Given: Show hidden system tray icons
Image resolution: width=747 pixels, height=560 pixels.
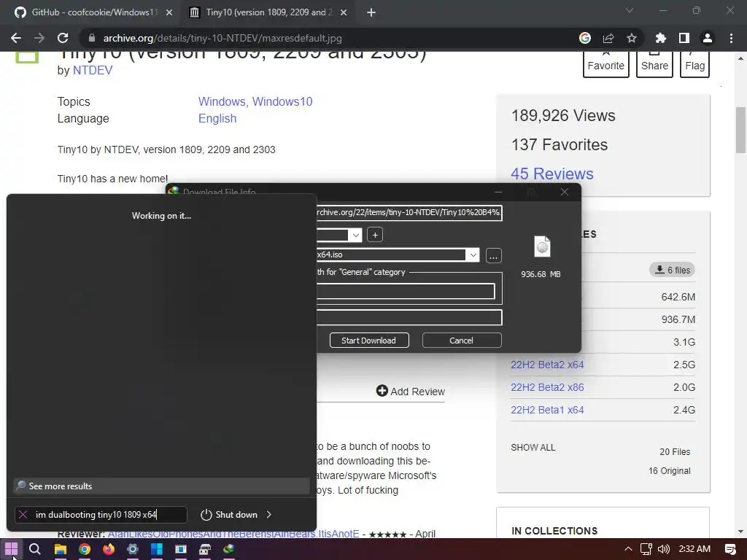Looking at the screenshot, I should click(628, 549).
